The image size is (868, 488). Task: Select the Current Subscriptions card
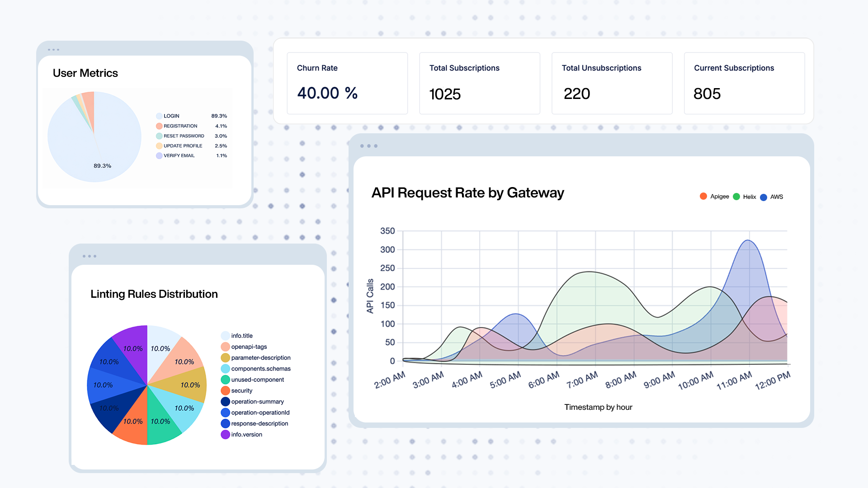click(x=744, y=83)
